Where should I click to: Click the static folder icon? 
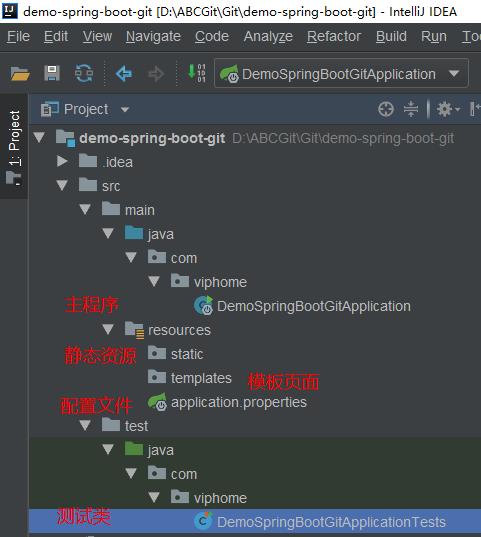tap(157, 353)
